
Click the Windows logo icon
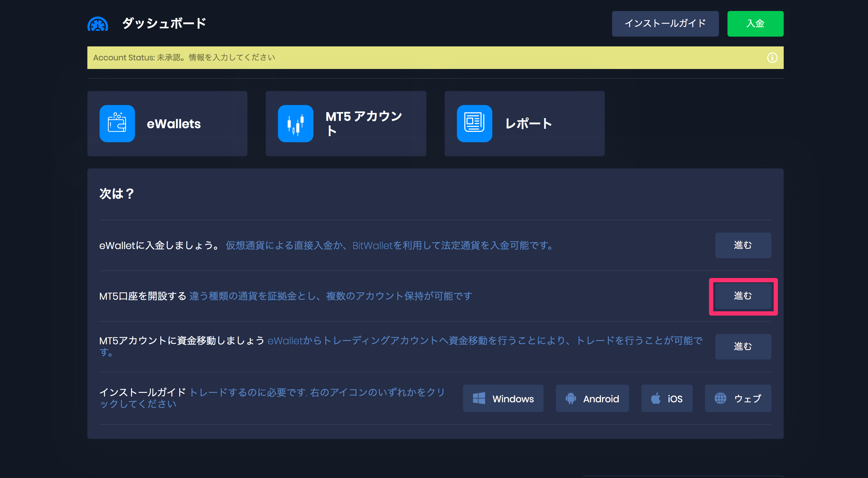[x=479, y=399]
